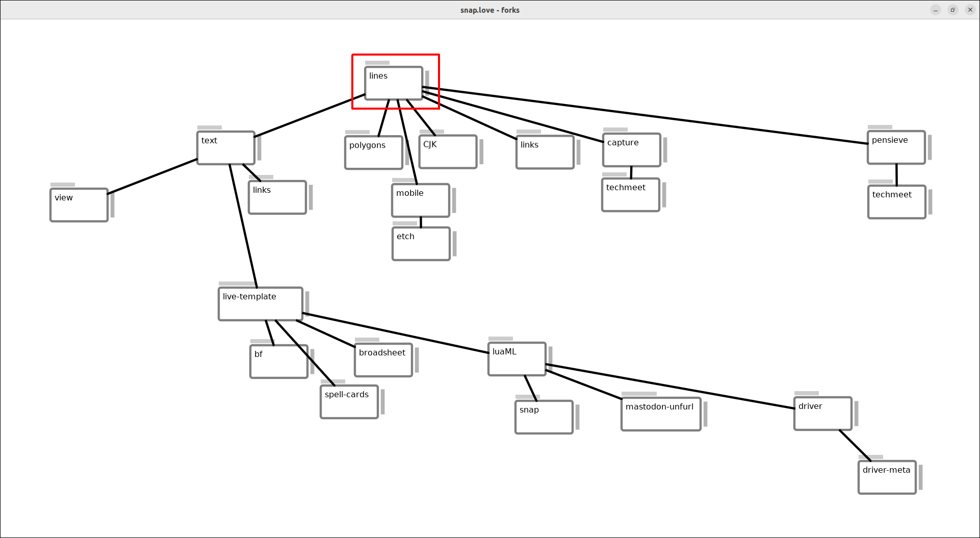Select the "CJK" node box

click(x=448, y=152)
